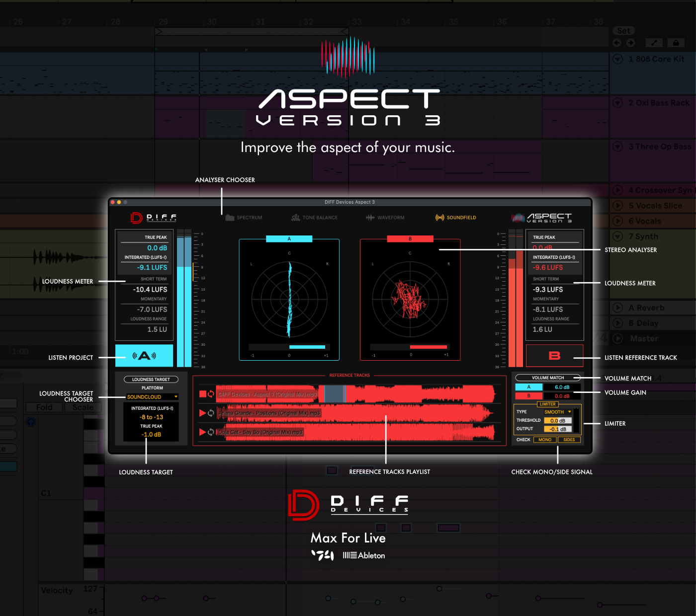Click the lock icon in Ableton header

(676, 43)
